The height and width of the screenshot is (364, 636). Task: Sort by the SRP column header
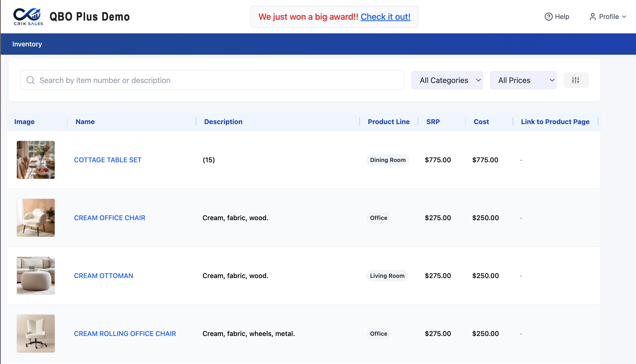pyautogui.click(x=433, y=122)
